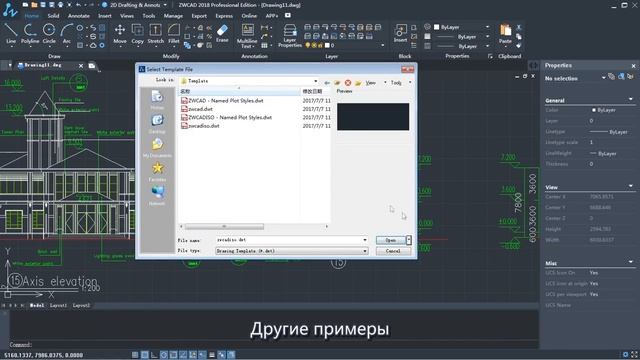Click the Cut scissors icon in Clipboard
640x360 pixels.
(x=519, y=27)
